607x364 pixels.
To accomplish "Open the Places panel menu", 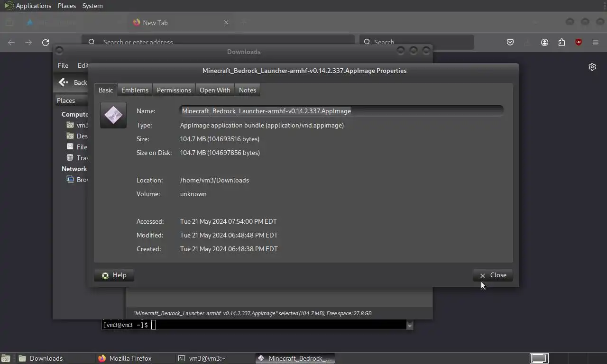I will pyautogui.click(x=67, y=6).
